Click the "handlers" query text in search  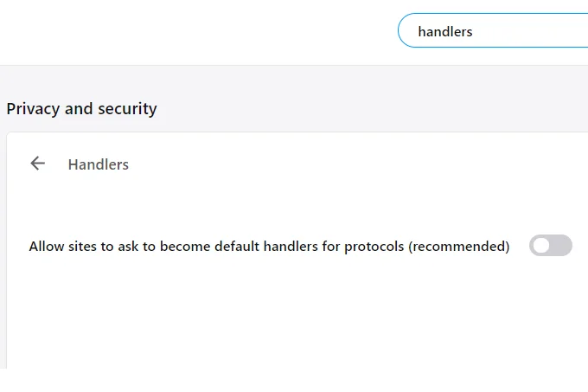point(445,32)
